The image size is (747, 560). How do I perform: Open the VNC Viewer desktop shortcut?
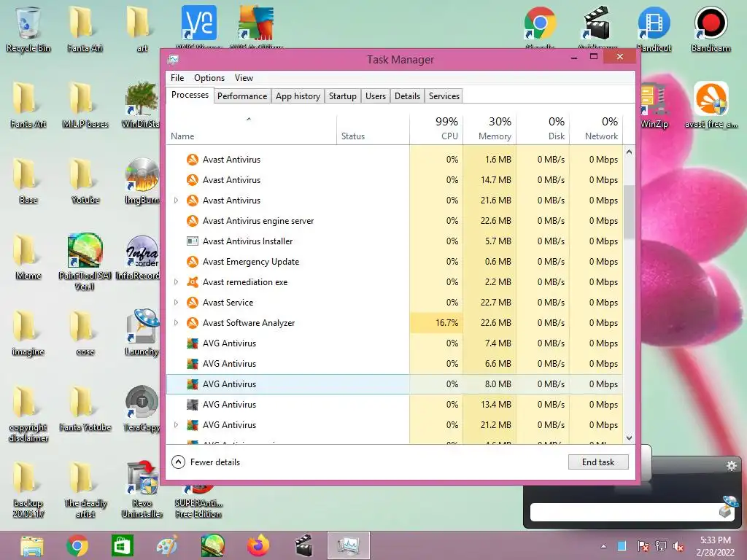tap(199, 26)
